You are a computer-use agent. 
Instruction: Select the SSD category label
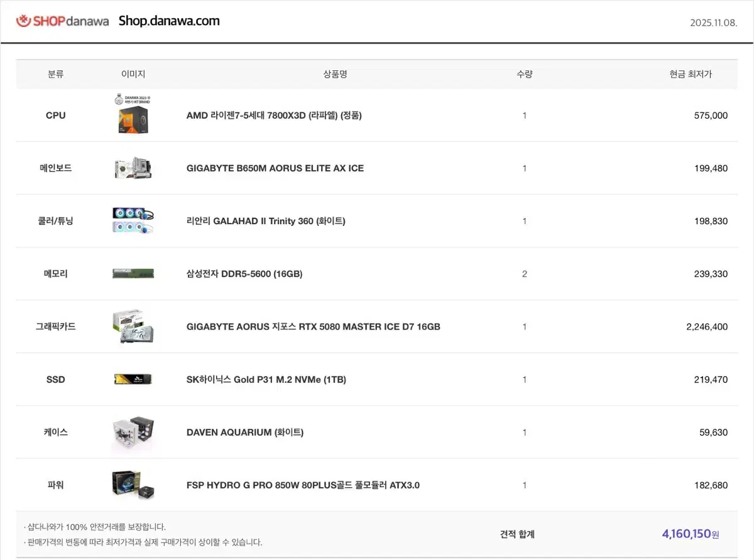coord(55,379)
